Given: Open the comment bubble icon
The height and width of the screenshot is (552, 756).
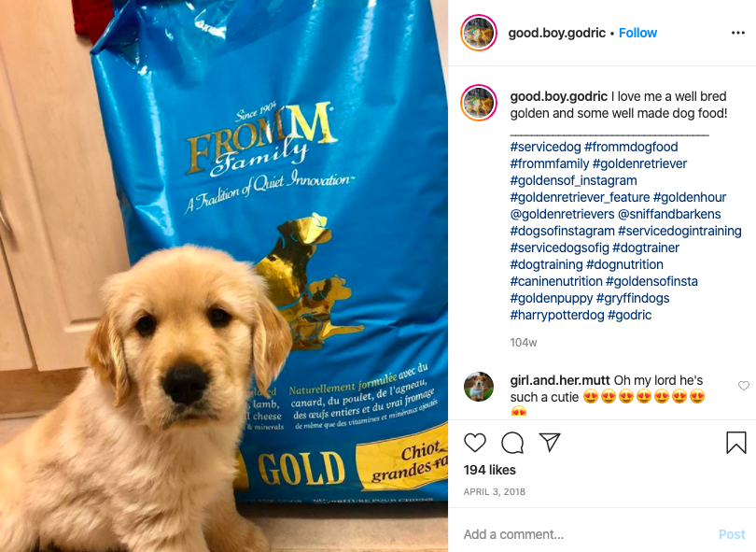Looking at the screenshot, I should tap(512, 443).
